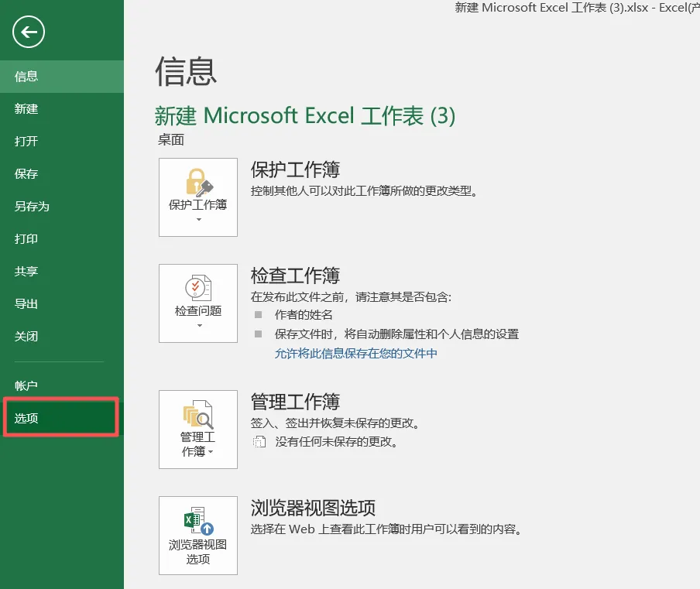Click the 没有任何未保存的更改 text
Screen dimensions: 700x589
coord(336,442)
